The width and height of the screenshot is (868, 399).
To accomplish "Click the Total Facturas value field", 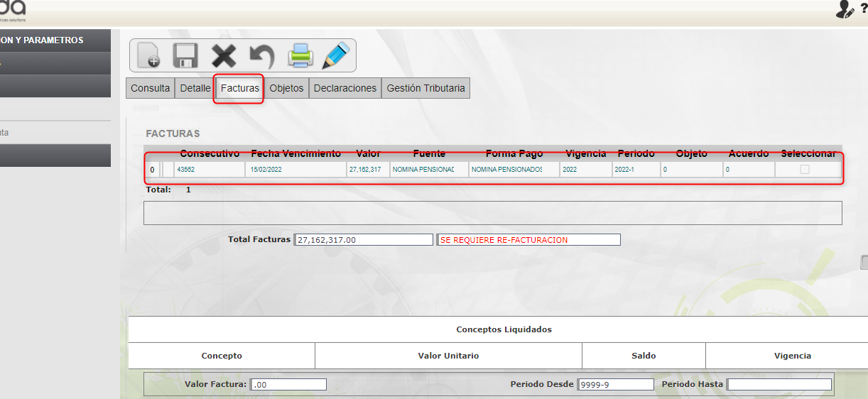I will click(363, 240).
